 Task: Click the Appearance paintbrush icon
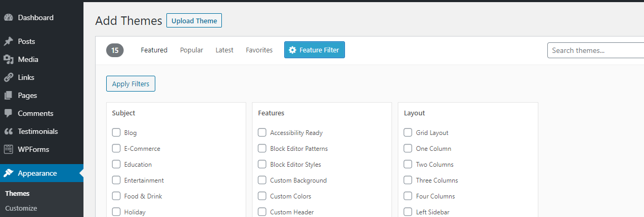pyautogui.click(x=8, y=173)
